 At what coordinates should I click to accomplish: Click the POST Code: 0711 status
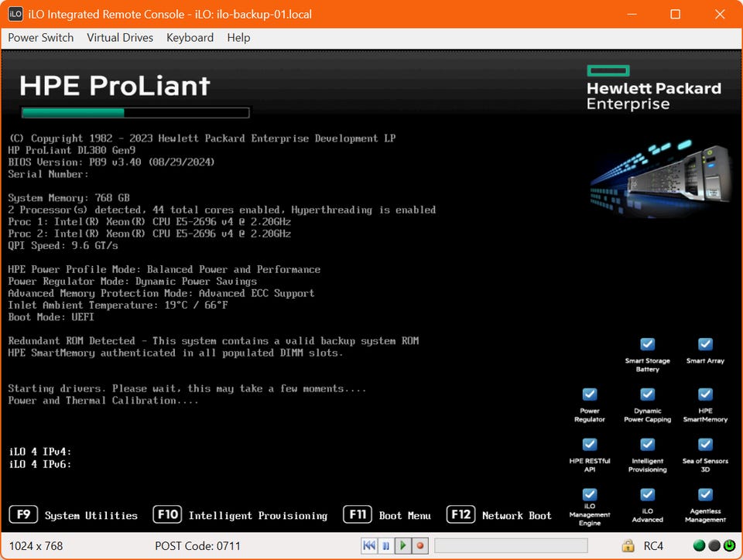click(197, 546)
